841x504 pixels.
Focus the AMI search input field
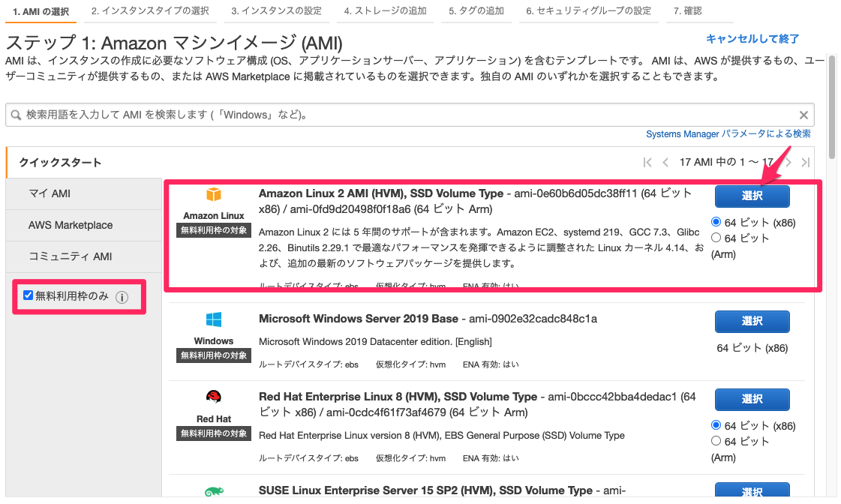point(410,115)
